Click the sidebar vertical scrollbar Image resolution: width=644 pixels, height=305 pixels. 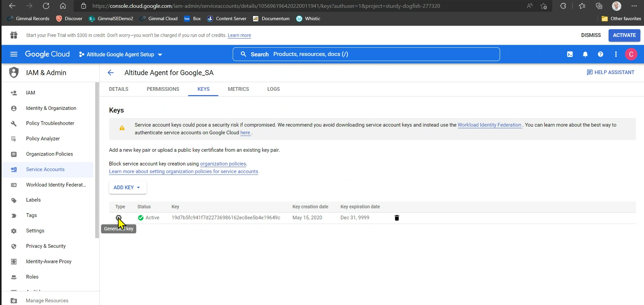pos(97,160)
